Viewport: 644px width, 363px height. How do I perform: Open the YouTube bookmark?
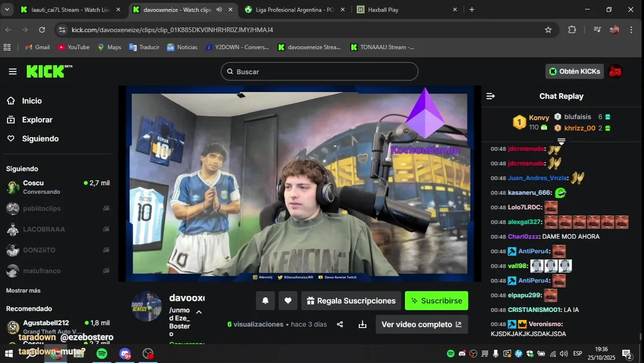click(74, 47)
